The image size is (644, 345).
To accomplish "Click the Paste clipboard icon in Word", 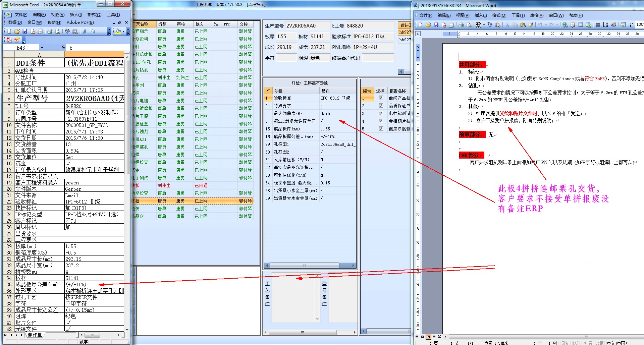I will pyautogui.click(x=523, y=24).
